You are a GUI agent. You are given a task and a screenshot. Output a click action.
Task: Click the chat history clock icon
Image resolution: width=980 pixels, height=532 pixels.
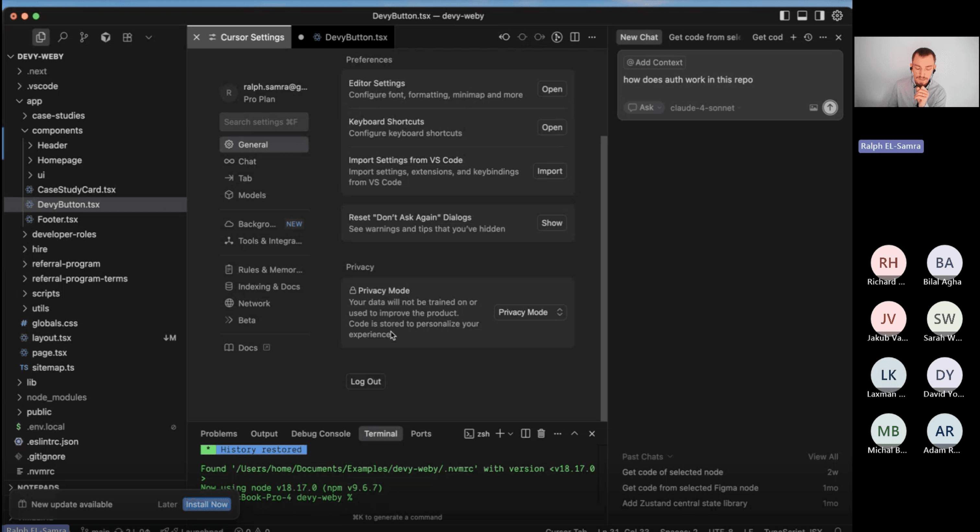click(x=808, y=37)
